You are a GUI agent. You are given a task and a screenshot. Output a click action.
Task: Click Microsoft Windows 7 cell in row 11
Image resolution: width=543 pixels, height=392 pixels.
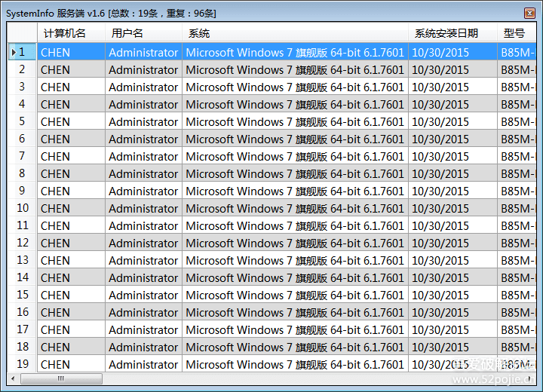(x=295, y=225)
